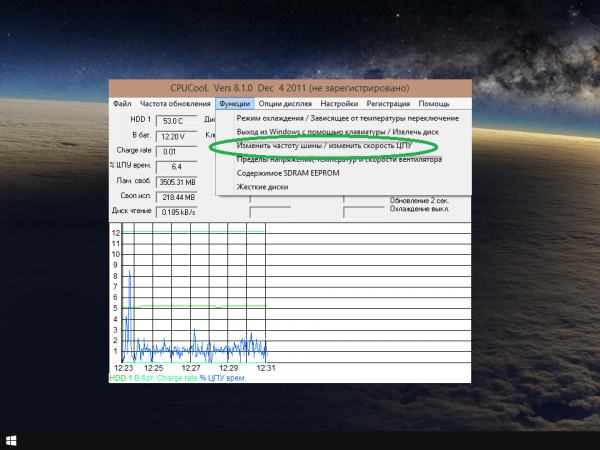600x450 pixels.
Task: Click the free memory value 3505.31 MB
Action: 176,182
